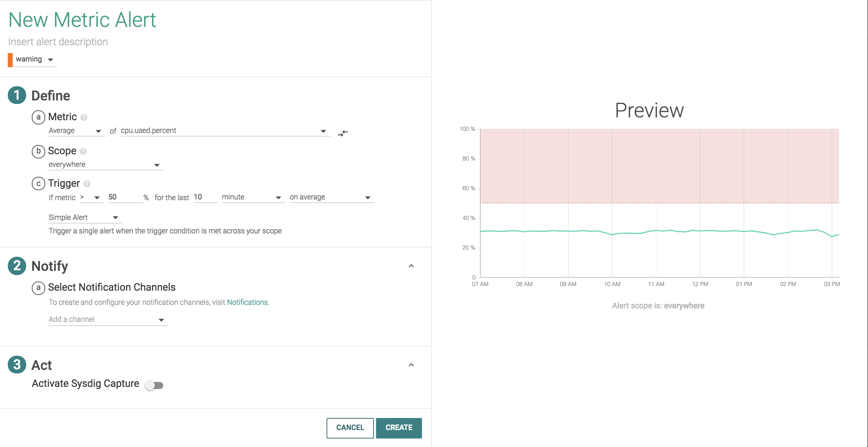Screen dimensions: 868x447
Task: Click the Insert alert description field
Action: (x=58, y=42)
